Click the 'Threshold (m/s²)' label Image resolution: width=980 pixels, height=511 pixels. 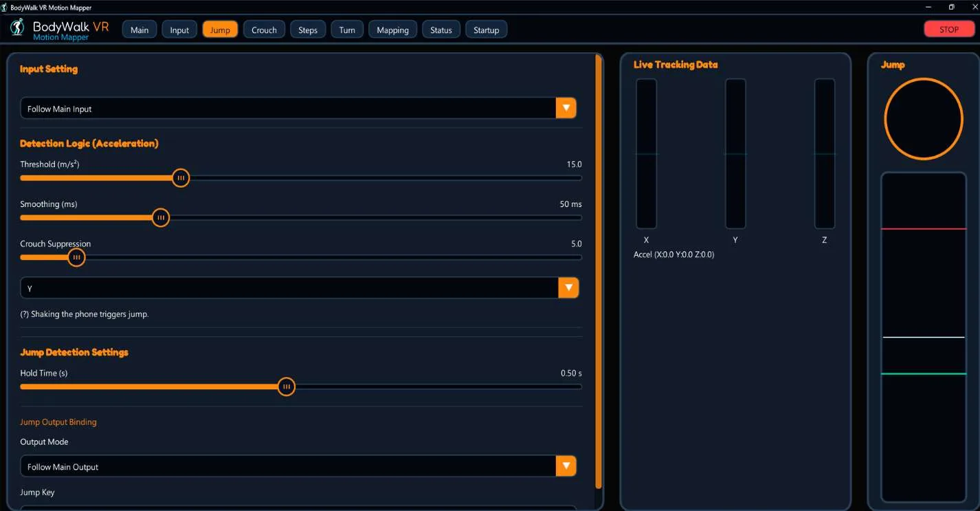[x=49, y=164]
